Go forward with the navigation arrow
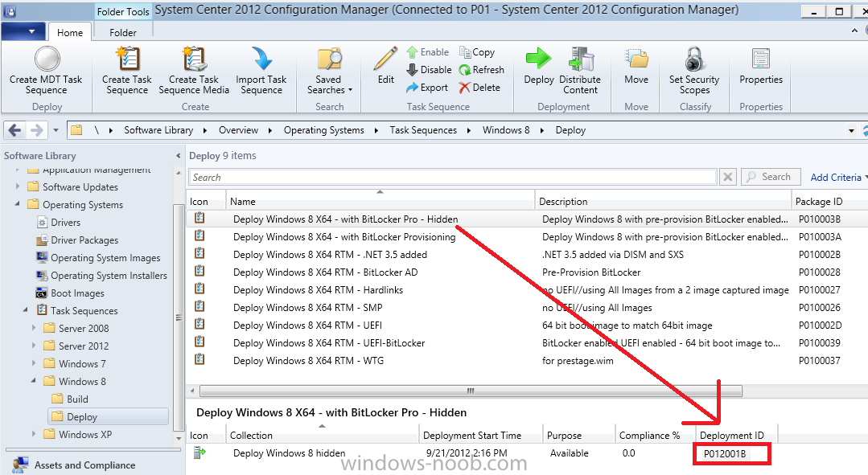This screenshot has width=868, height=475. click(36, 130)
